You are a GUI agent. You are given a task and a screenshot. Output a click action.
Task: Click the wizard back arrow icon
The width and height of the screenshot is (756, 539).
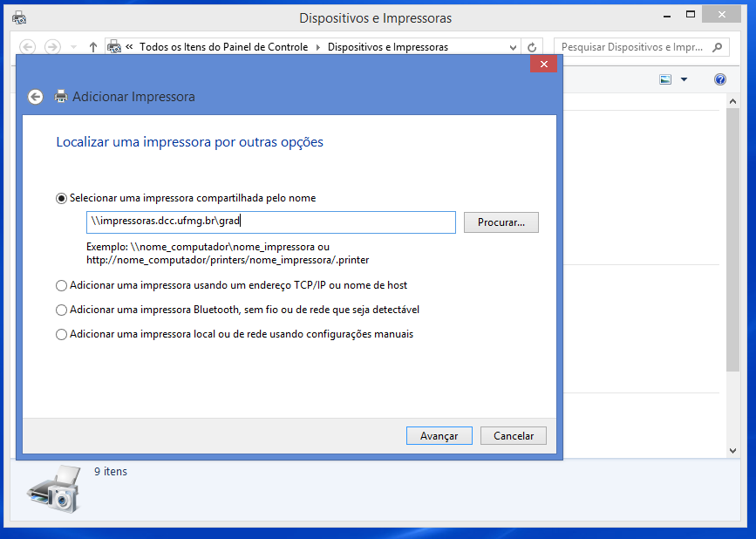(35, 97)
